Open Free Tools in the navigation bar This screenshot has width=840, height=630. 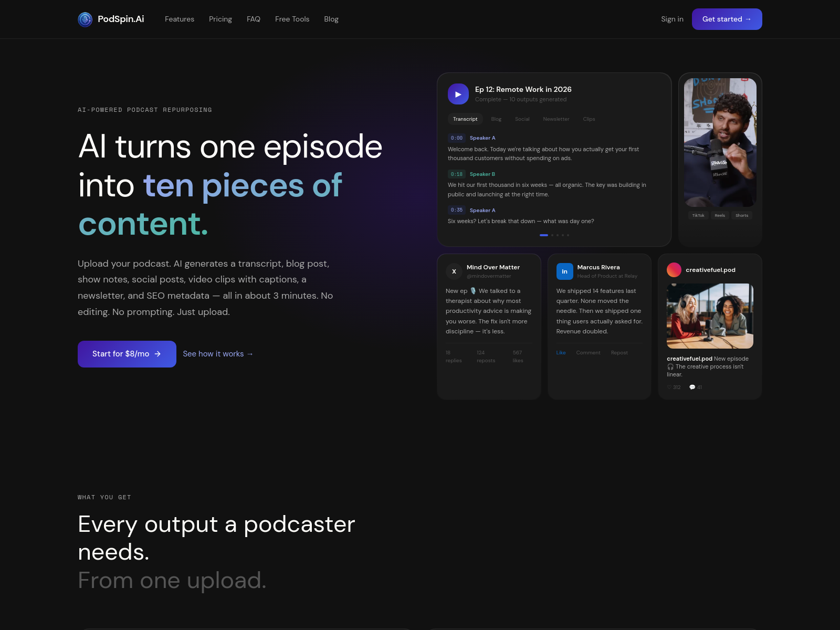click(292, 19)
